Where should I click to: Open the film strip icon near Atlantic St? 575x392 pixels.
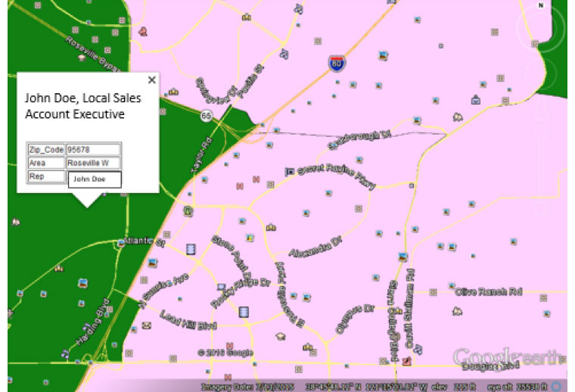coord(191,250)
